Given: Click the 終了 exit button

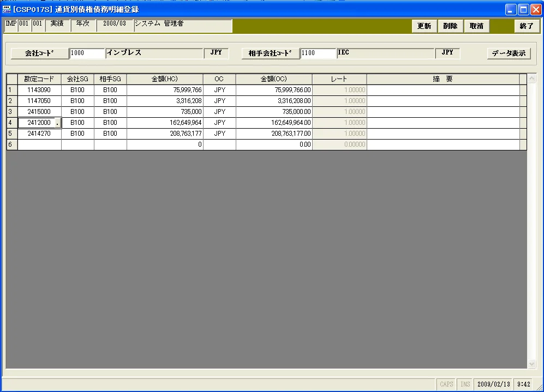Looking at the screenshot, I should tap(527, 26).
